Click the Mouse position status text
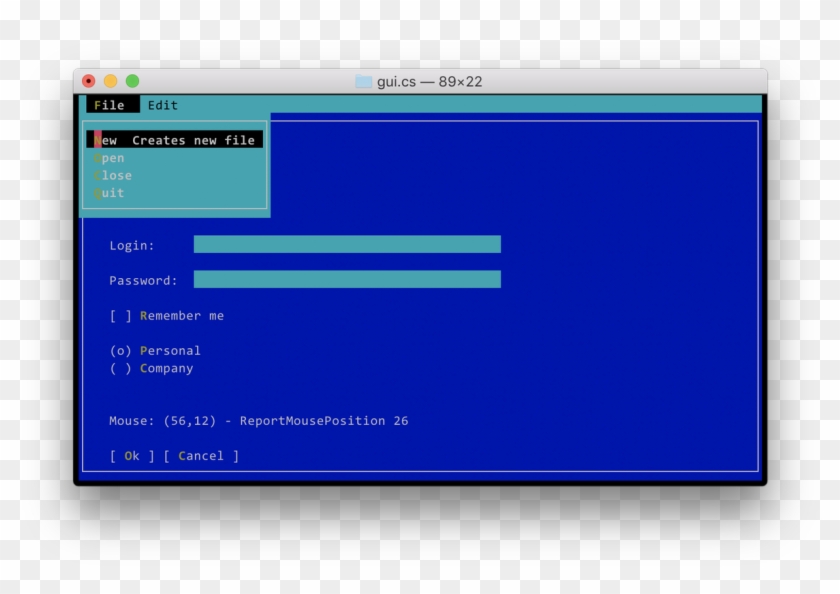Screen dimensions: 840x594 [258, 421]
